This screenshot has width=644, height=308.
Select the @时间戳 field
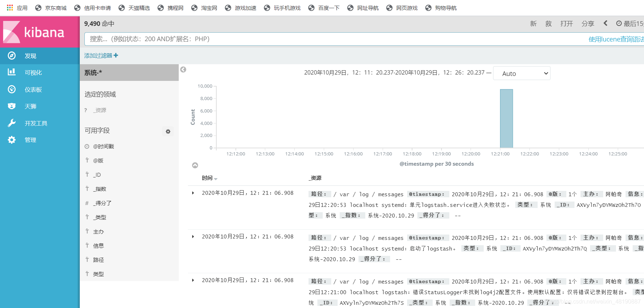pyautogui.click(x=104, y=147)
